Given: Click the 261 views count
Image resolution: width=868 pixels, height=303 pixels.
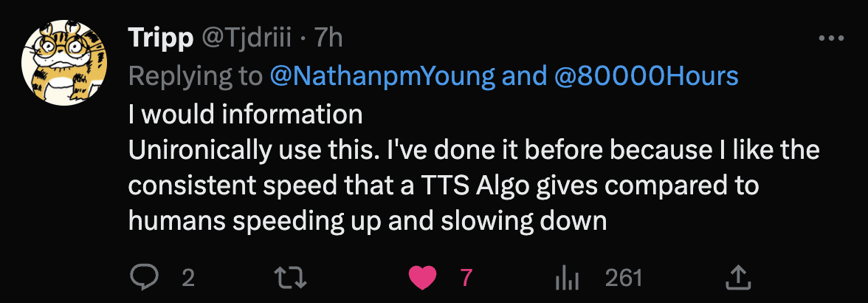Looking at the screenshot, I should [623, 278].
